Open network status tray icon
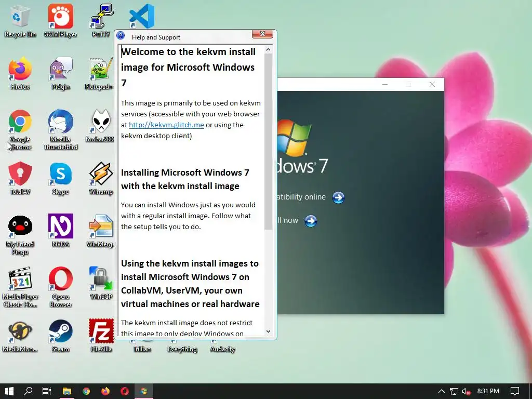 (454, 391)
